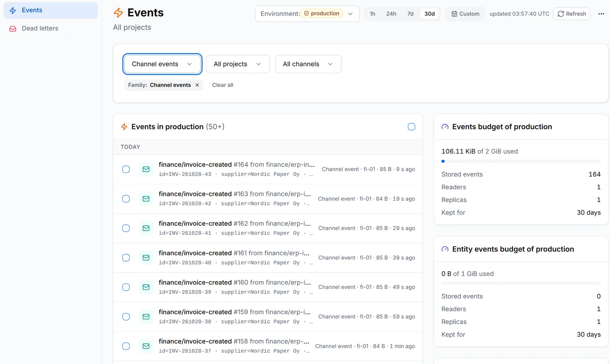Click the calendar icon in Custom button
The image size is (610, 364).
(x=454, y=14)
